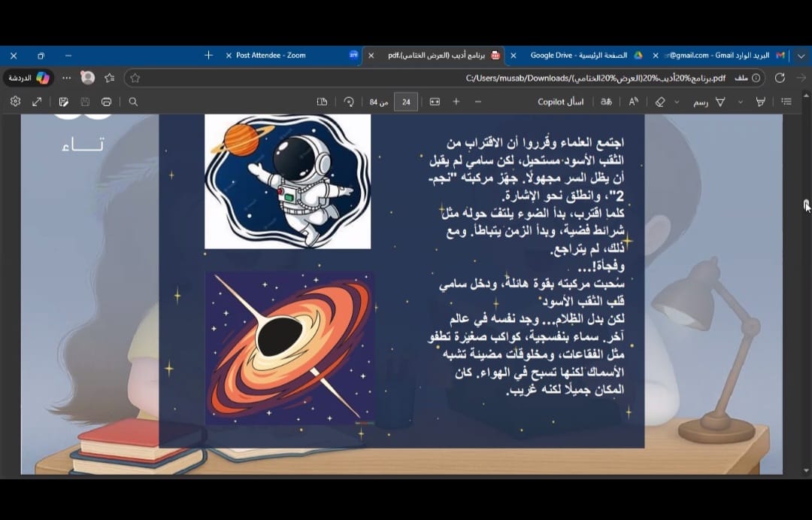Open search within the PDF
The image size is (812, 520).
click(x=135, y=102)
